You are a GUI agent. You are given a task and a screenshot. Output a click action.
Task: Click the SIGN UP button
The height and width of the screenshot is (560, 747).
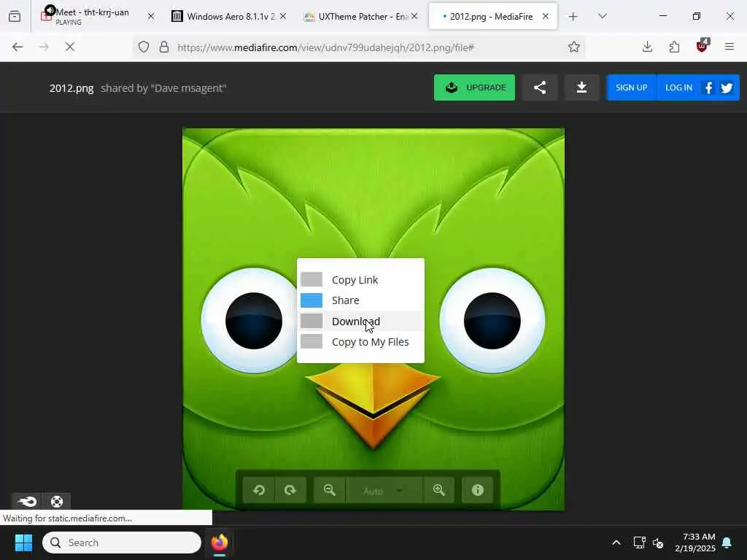(631, 87)
